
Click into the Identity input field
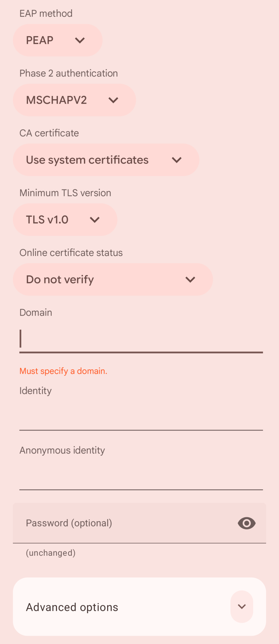pyautogui.click(x=141, y=417)
